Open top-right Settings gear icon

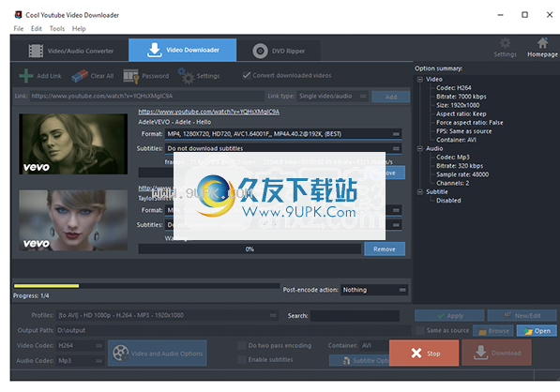tap(505, 43)
